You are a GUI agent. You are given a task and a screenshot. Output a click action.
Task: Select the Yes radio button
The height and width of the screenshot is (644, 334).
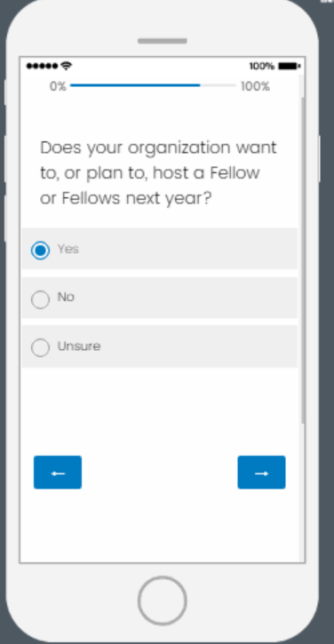(40, 250)
